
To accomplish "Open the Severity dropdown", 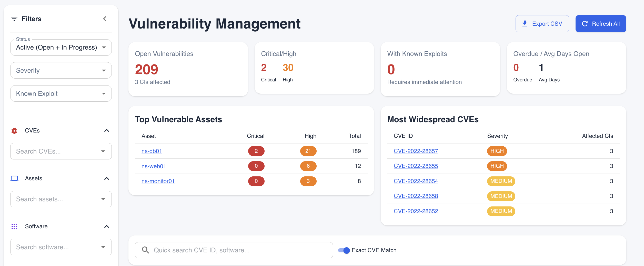I will pos(61,70).
